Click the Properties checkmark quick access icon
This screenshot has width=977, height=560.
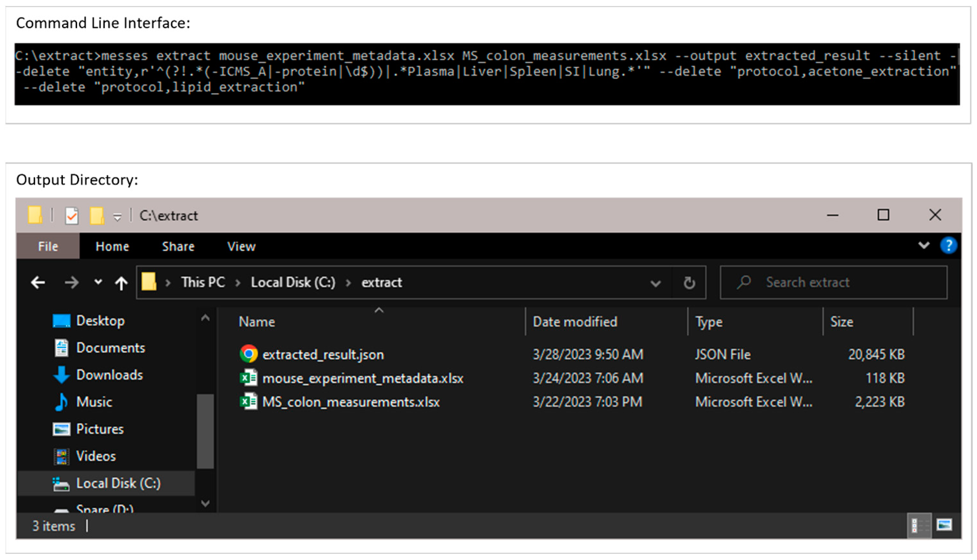pyautogui.click(x=72, y=215)
